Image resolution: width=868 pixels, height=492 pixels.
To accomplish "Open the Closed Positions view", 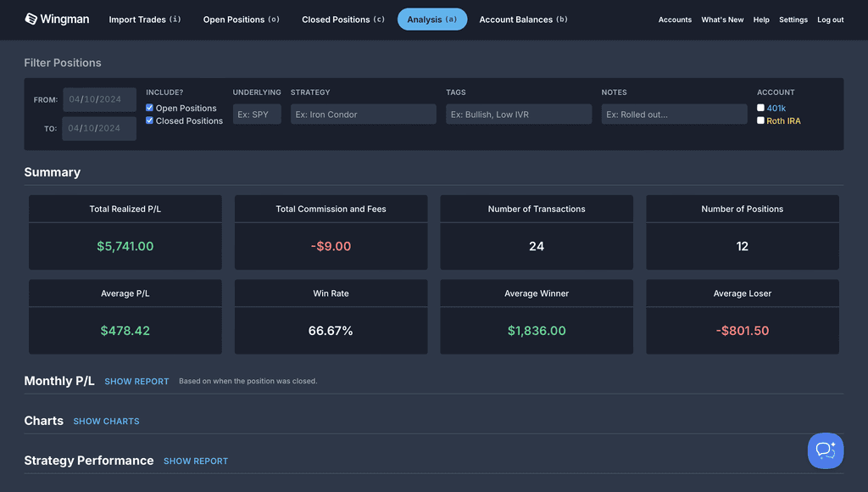I will [342, 19].
